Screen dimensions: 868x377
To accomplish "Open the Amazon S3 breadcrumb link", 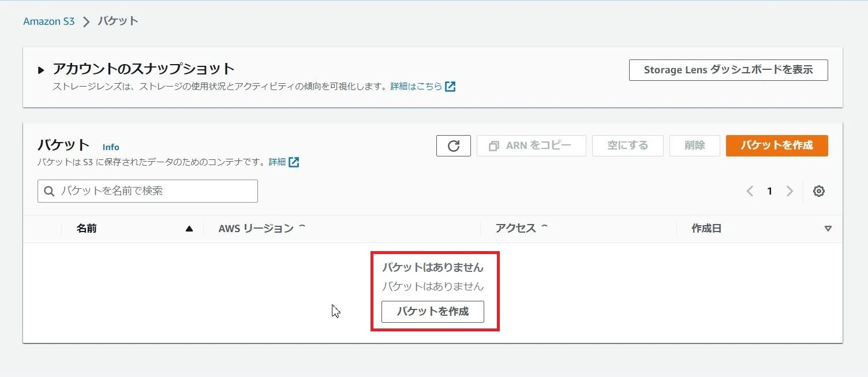I will (49, 21).
